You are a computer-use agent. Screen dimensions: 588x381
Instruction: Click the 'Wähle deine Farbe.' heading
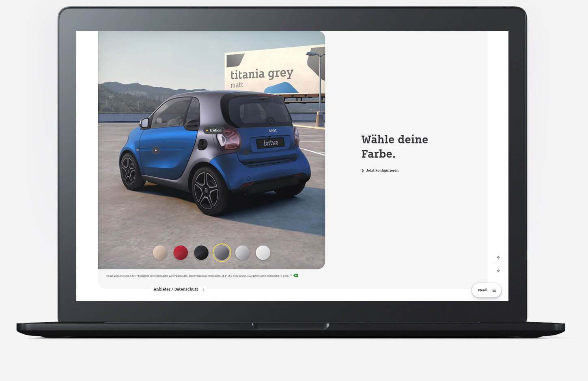394,146
